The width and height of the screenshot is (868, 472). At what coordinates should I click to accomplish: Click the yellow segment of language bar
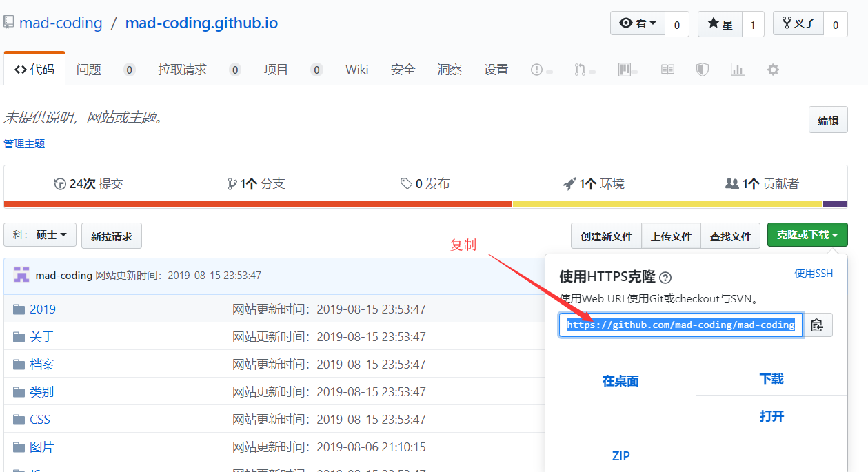[667, 204]
